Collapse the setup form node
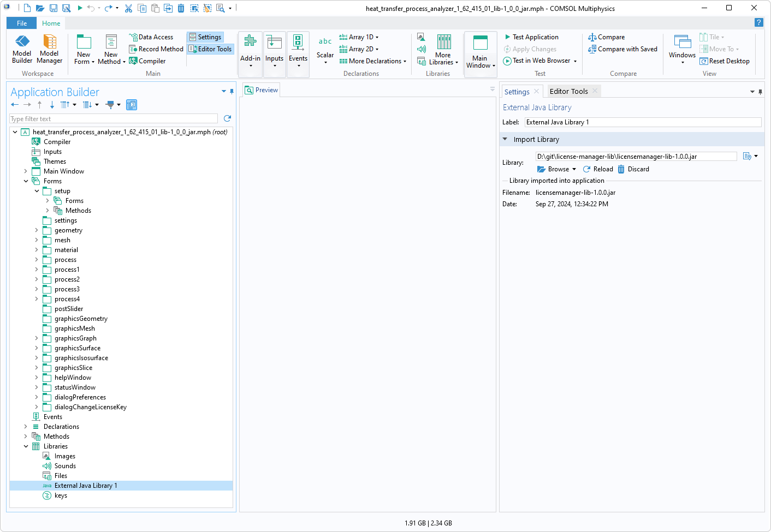 coord(37,191)
